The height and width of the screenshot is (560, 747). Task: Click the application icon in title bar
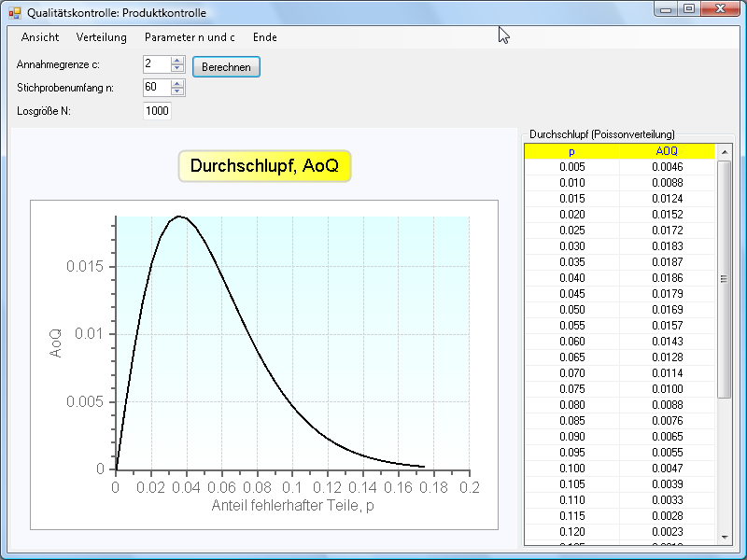tap(14, 13)
